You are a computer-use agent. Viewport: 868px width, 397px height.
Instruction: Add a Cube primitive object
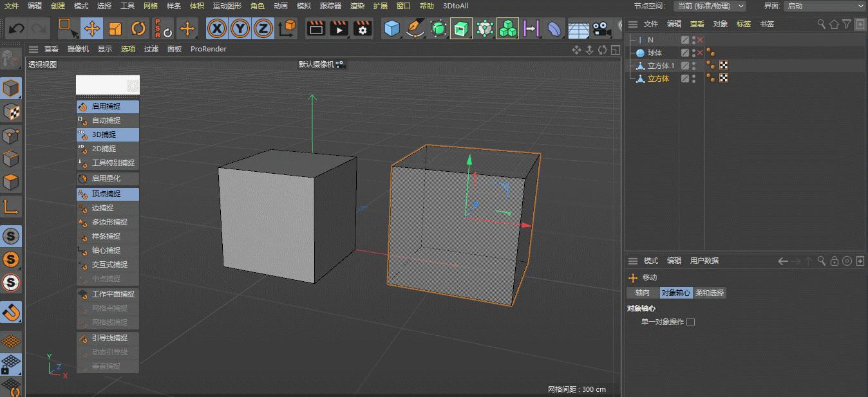tap(392, 28)
